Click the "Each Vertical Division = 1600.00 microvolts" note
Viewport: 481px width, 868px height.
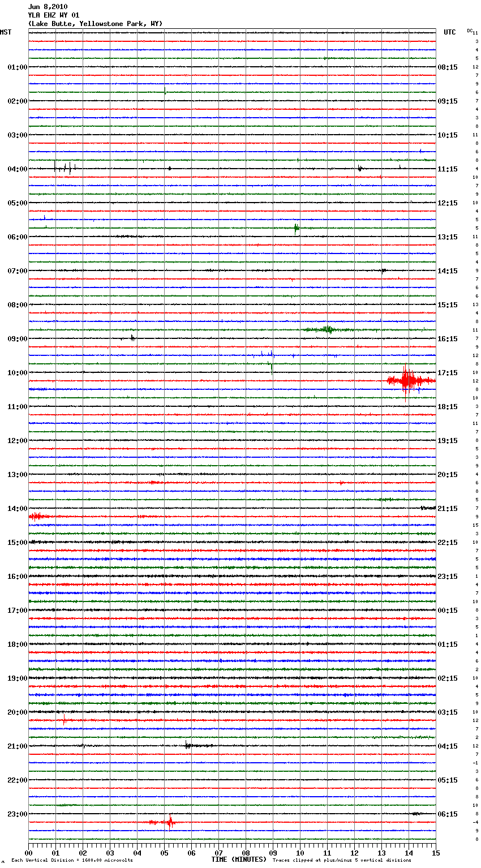[x=72, y=861]
